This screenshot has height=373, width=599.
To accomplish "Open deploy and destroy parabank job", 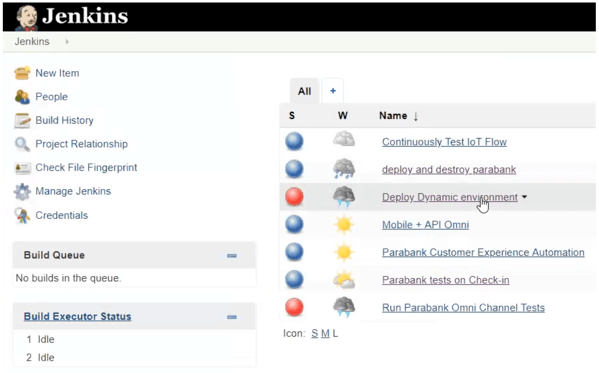I will pos(449,170).
